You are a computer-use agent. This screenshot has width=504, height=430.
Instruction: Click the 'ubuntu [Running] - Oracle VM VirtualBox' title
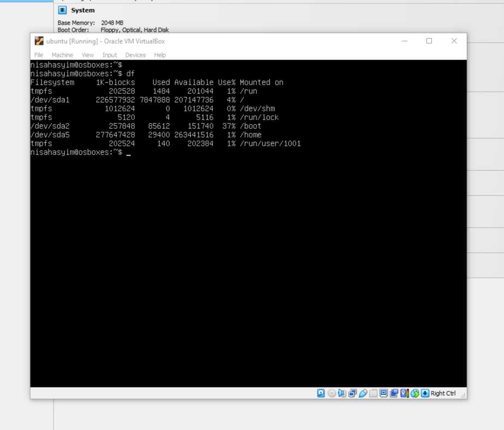point(105,41)
